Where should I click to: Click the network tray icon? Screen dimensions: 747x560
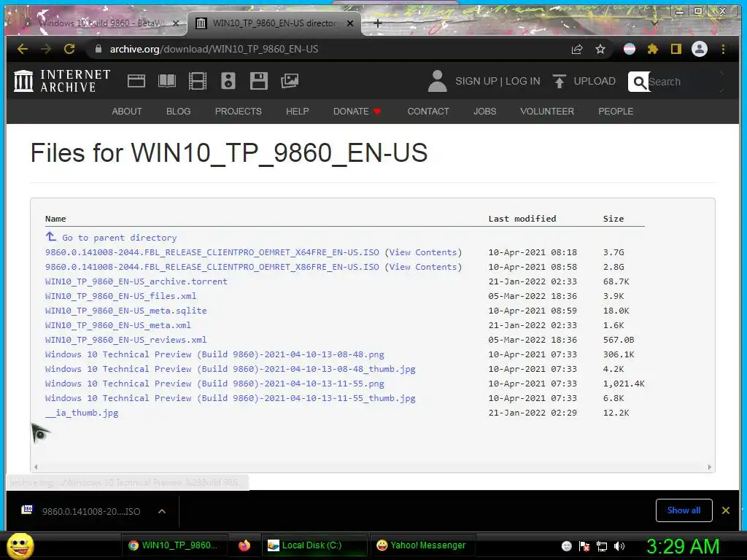(x=602, y=546)
